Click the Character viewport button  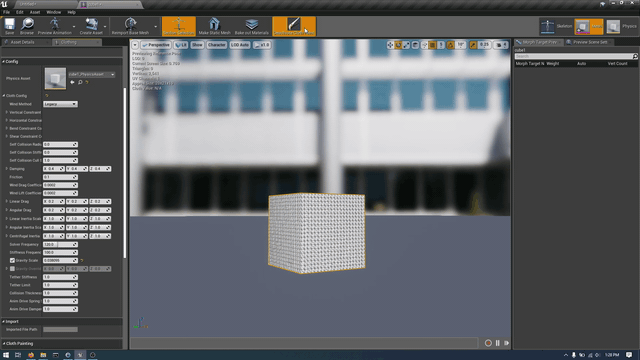[x=216, y=45]
